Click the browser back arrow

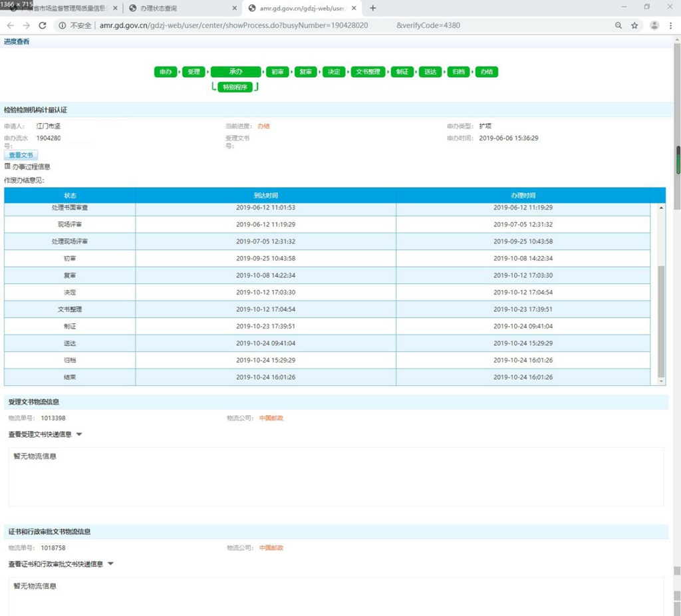pos(10,25)
